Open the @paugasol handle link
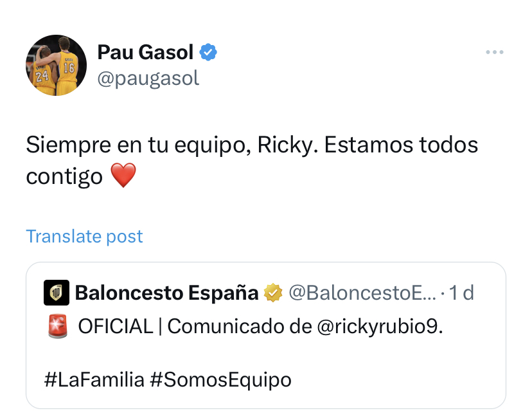Viewport: 532px width, 411px height. [148, 78]
